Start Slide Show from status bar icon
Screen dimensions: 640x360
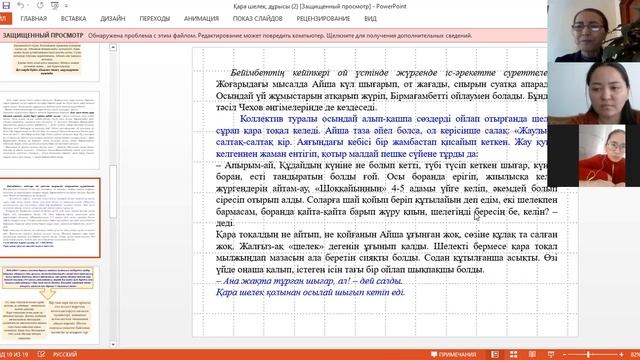[551, 354]
